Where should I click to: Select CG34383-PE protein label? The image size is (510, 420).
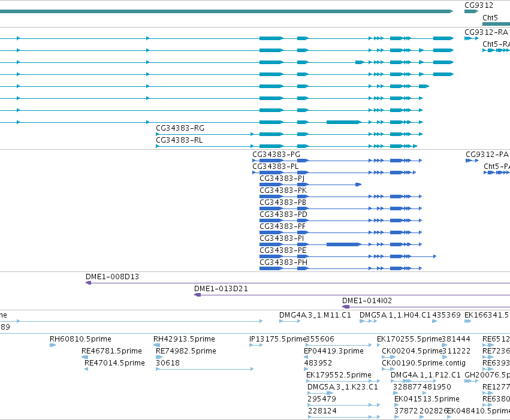click(x=283, y=250)
